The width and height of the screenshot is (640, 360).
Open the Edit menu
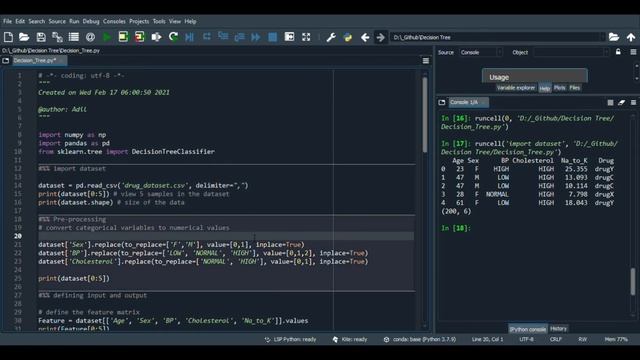20,21
